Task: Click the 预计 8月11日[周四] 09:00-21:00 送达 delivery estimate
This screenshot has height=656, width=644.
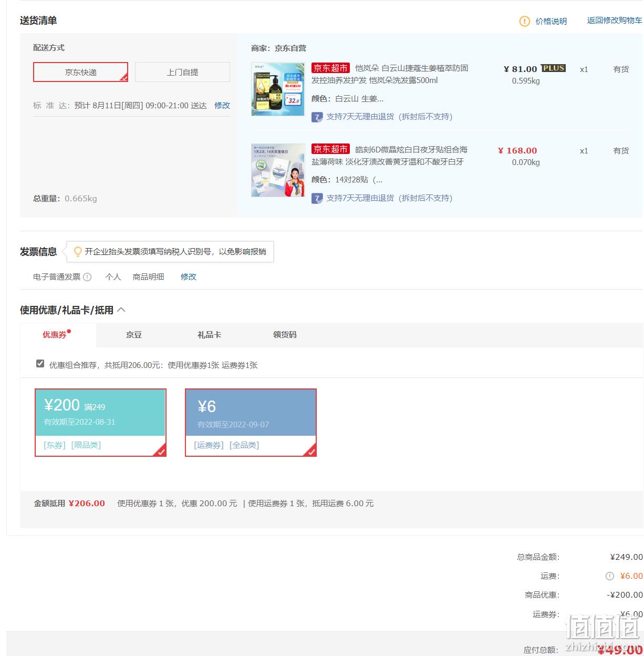Action: pos(140,106)
